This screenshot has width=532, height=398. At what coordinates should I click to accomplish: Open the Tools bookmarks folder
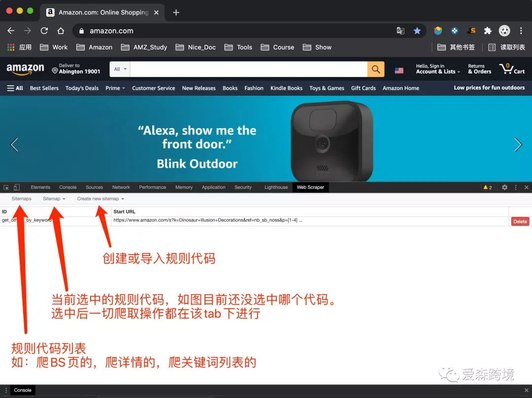click(238, 47)
